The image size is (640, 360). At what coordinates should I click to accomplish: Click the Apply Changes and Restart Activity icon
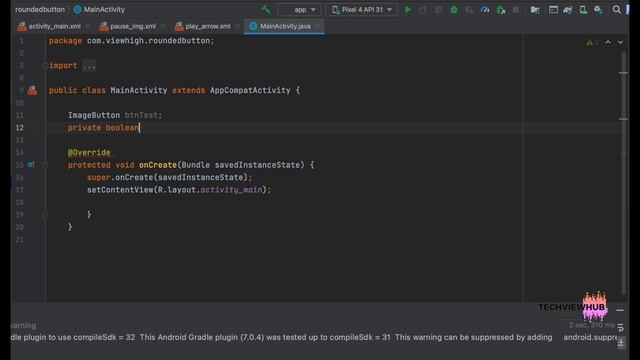point(423,9)
